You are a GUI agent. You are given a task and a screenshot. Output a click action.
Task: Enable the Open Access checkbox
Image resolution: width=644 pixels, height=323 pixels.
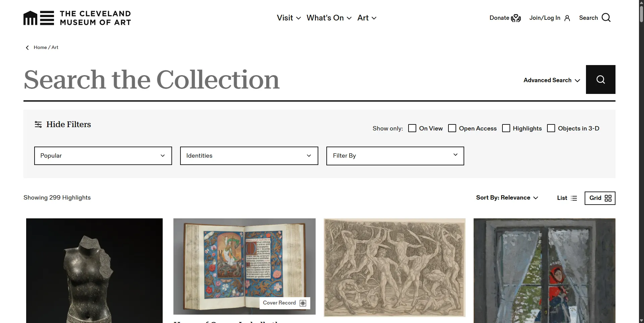click(x=452, y=128)
